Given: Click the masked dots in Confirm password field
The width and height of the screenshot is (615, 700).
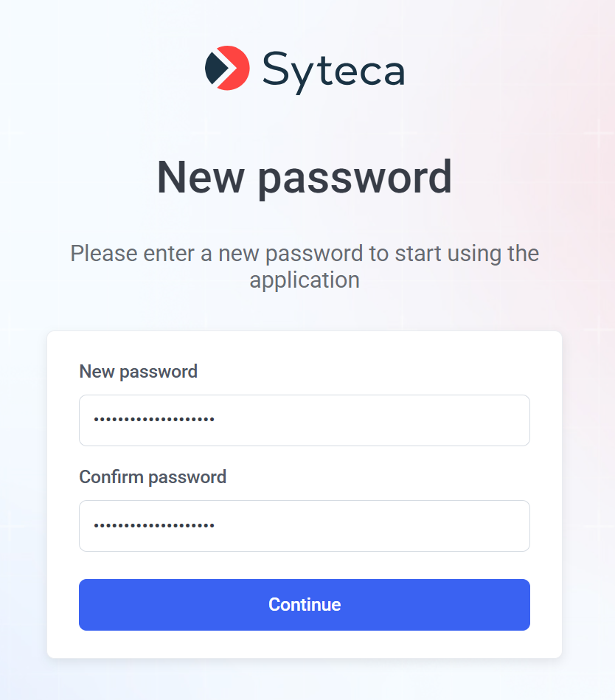Looking at the screenshot, I should click(x=154, y=525).
